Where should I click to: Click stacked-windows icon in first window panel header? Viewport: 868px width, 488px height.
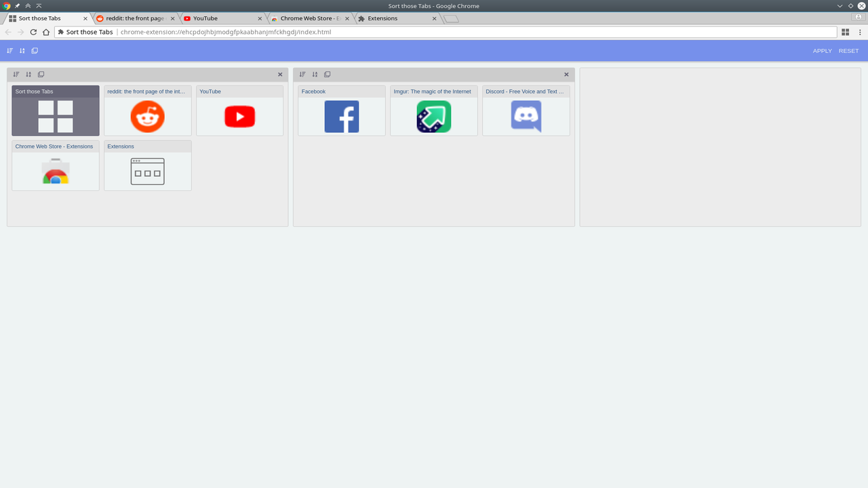coord(41,75)
